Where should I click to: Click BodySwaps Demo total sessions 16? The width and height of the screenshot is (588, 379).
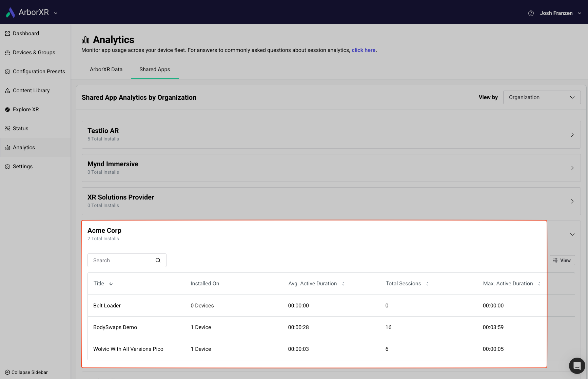(x=388, y=327)
